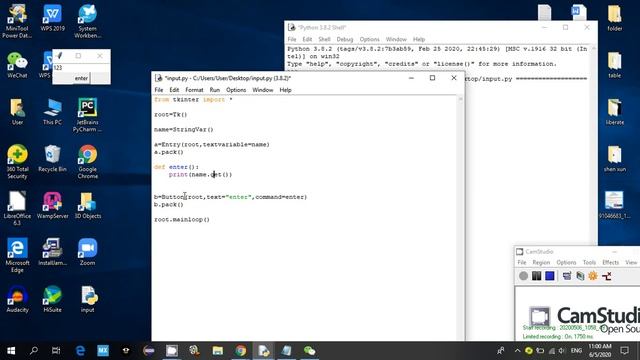This screenshot has height=360, width=640.
Task: Select the Google Chrome desktop icon
Action: (87, 162)
